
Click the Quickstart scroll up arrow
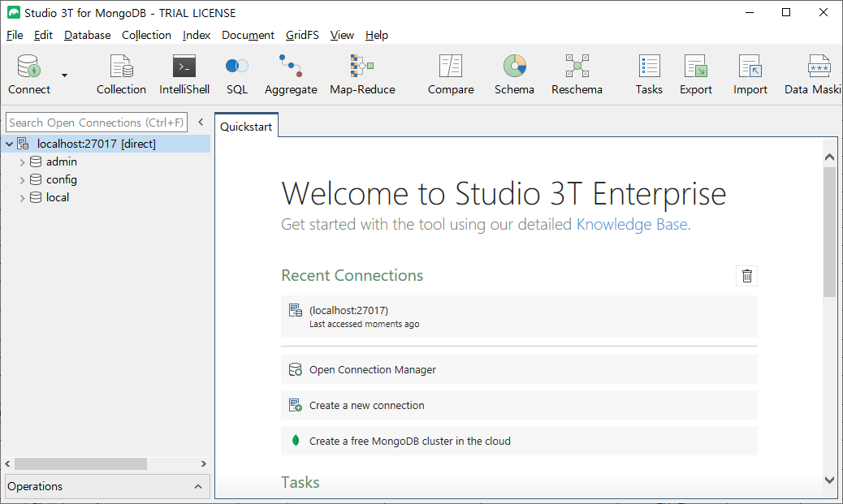[829, 157]
